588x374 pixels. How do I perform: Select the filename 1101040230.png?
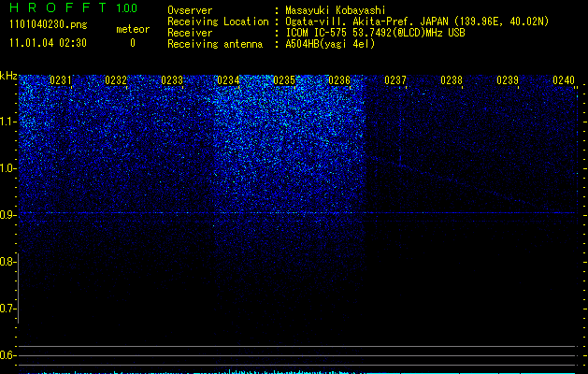coord(49,24)
